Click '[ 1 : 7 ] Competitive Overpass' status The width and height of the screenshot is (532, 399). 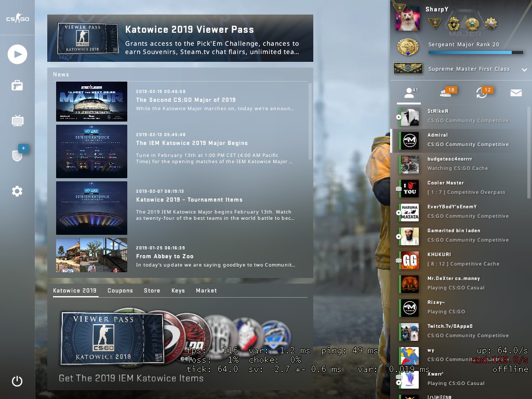point(466,192)
